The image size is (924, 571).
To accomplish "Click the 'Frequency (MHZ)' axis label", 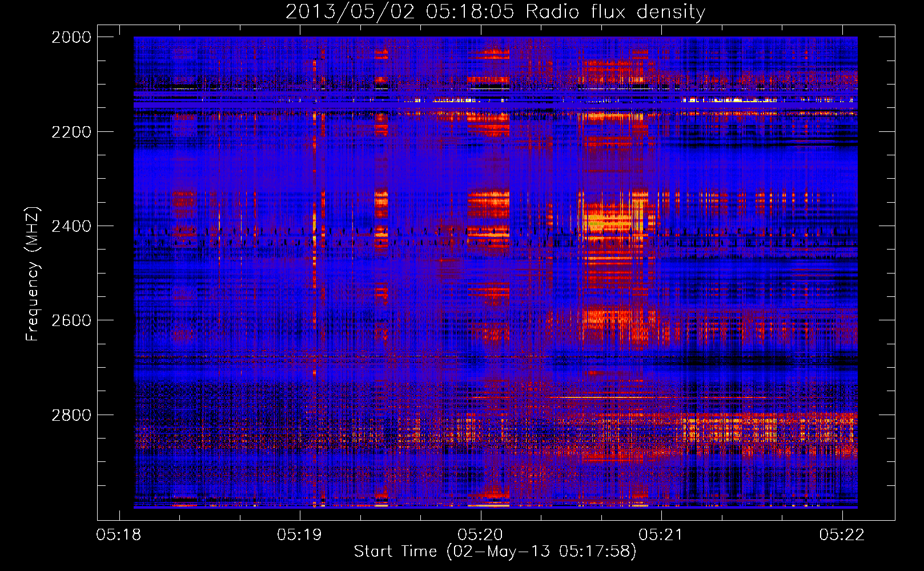I will tap(33, 274).
